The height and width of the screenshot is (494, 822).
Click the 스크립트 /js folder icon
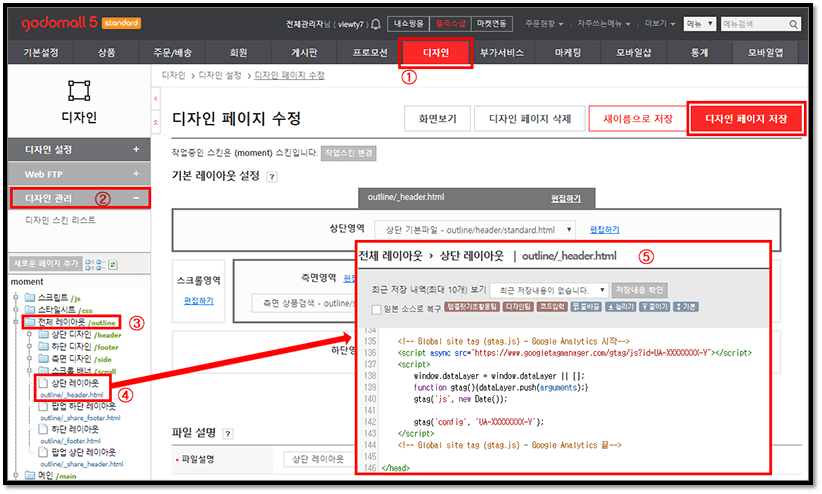pyautogui.click(x=30, y=298)
